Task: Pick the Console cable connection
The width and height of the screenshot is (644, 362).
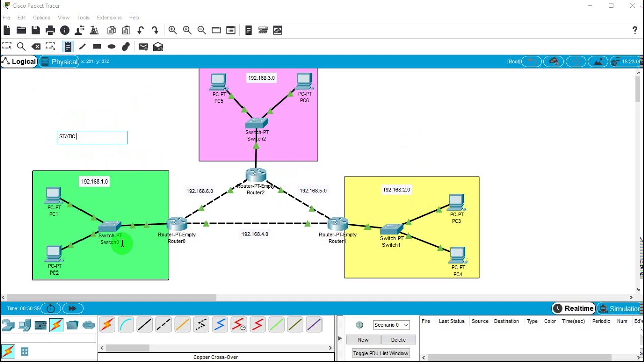Action: [126, 325]
